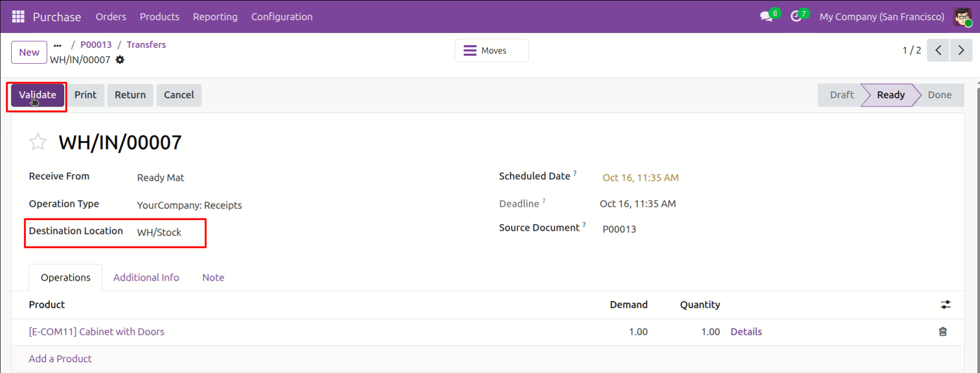This screenshot has height=373, width=980.
Task: Open the apps grid menu icon
Action: (x=18, y=16)
